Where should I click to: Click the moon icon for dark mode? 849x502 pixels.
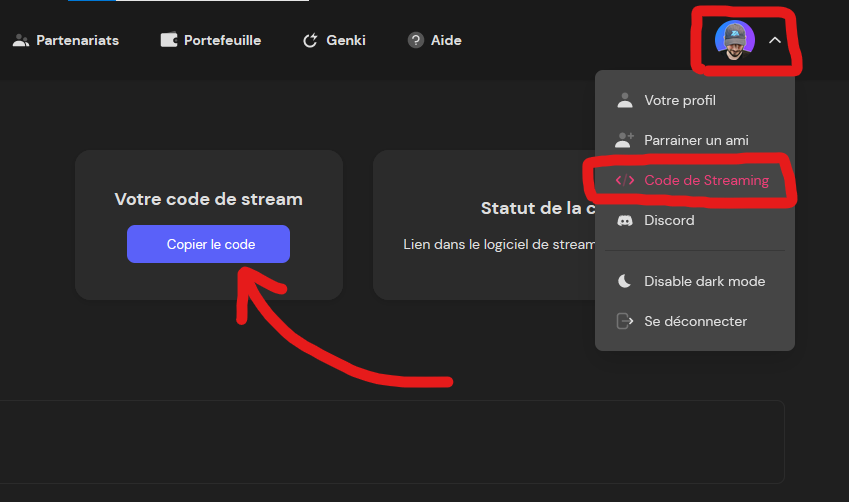click(625, 281)
